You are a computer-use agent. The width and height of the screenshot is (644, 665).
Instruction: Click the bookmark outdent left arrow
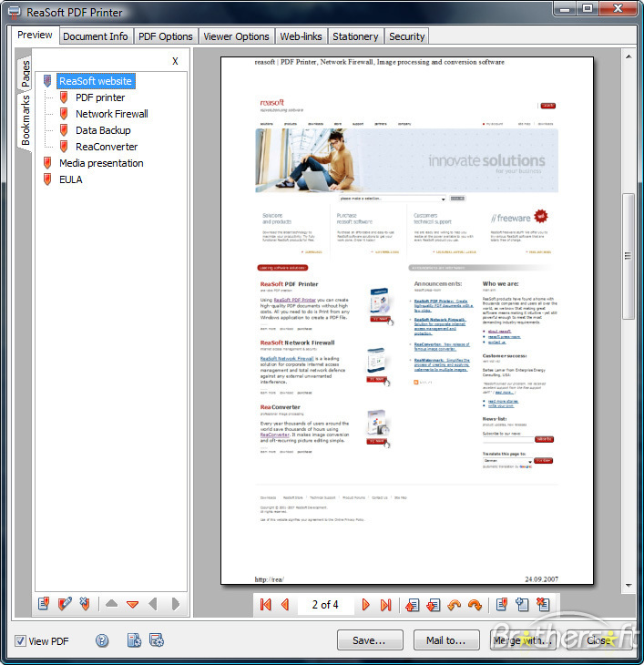(153, 603)
